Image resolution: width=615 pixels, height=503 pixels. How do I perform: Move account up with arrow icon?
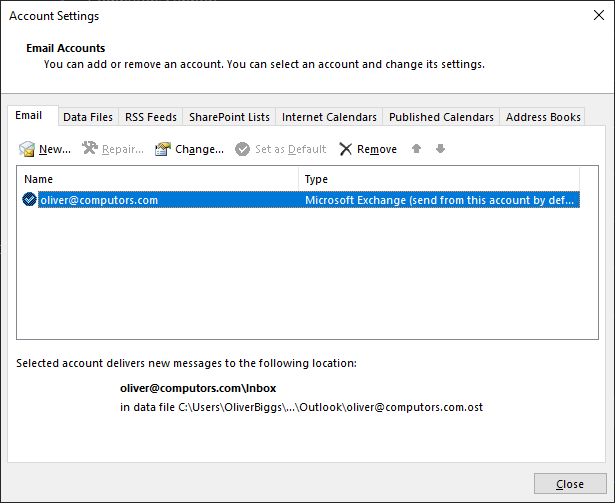click(417, 149)
